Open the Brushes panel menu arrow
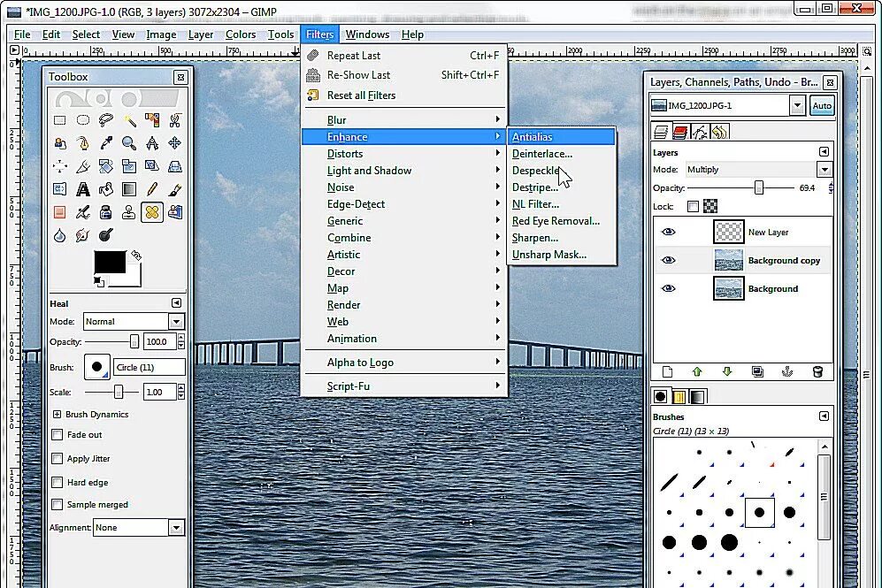Image resolution: width=882 pixels, height=588 pixels. click(824, 416)
